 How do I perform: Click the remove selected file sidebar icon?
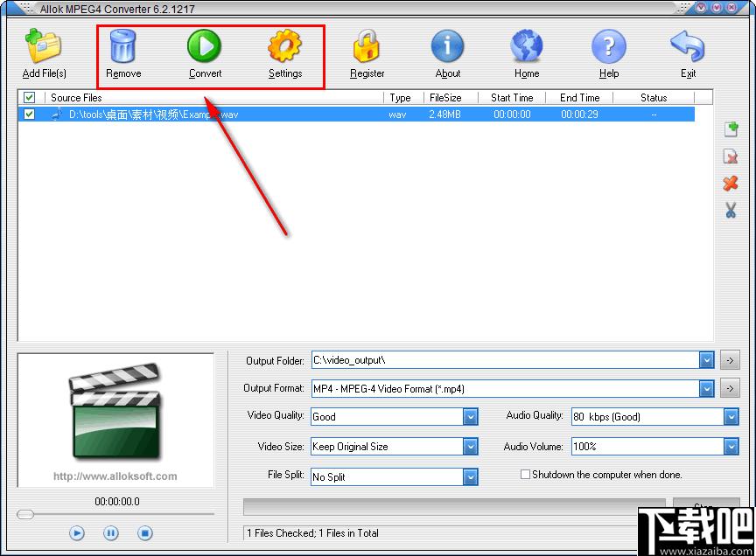click(x=731, y=156)
